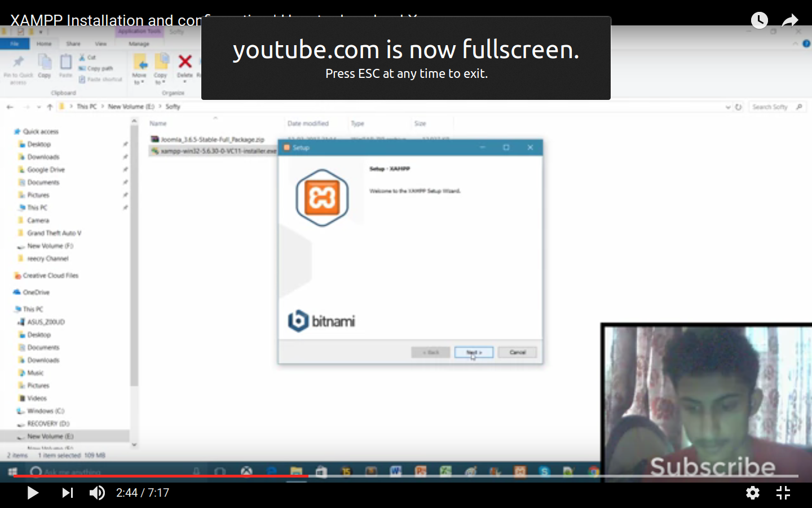Open the Windows Start button

point(12,471)
